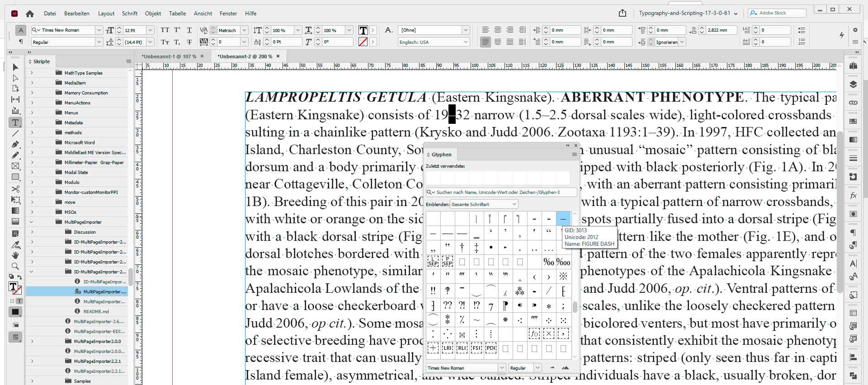Select the Selection tool arrow

pos(15,67)
